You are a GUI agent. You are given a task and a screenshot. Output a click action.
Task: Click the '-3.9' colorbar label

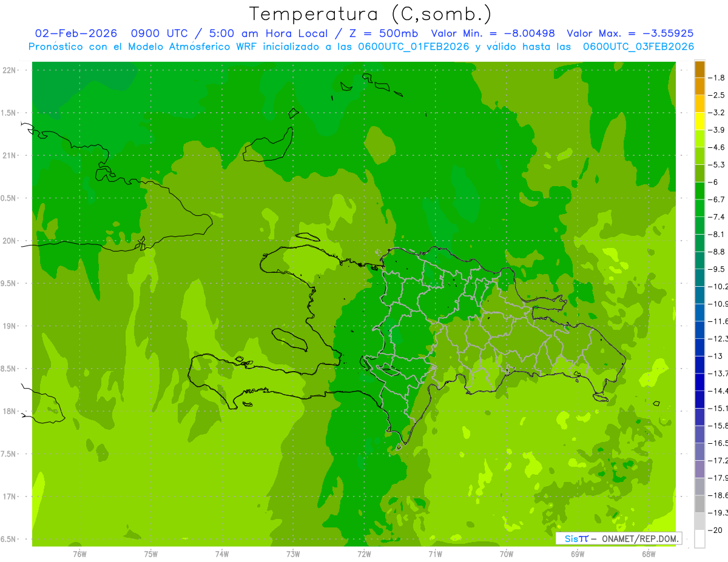click(716, 130)
